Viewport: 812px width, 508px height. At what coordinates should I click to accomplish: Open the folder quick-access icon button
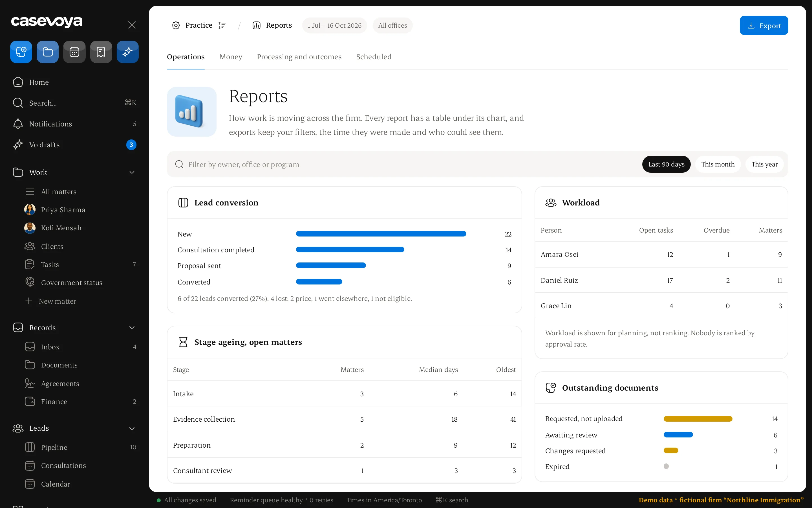pyautogui.click(x=48, y=52)
